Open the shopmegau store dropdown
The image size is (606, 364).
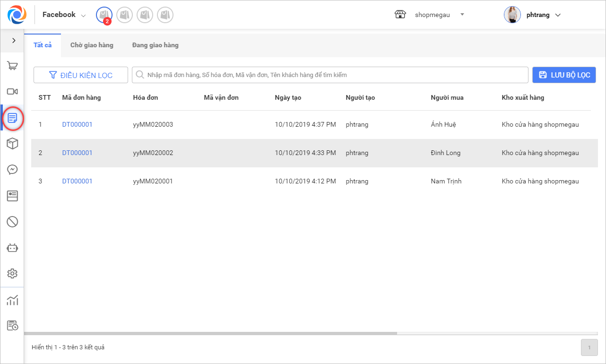430,15
